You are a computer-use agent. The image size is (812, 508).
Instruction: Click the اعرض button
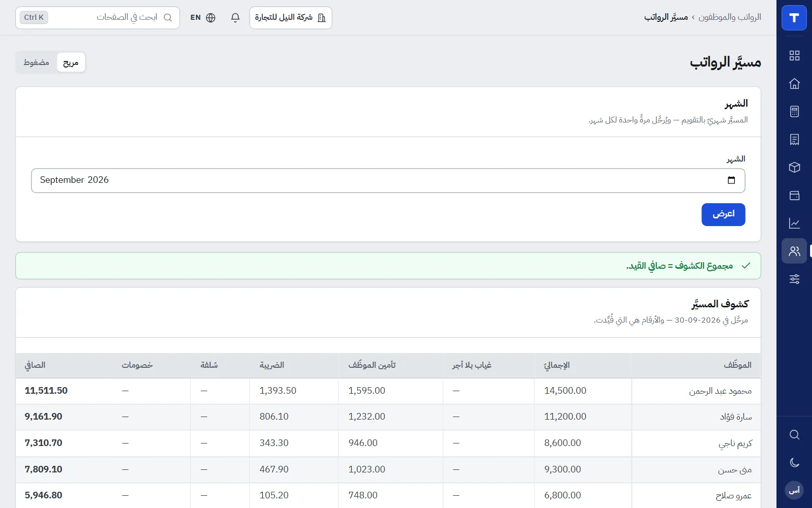(x=723, y=214)
